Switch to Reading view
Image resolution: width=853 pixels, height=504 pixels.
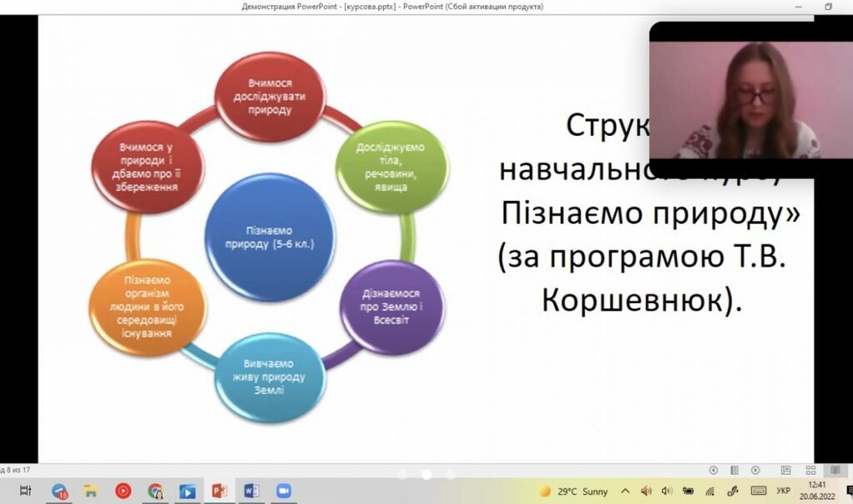pyautogui.click(x=836, y=471)
